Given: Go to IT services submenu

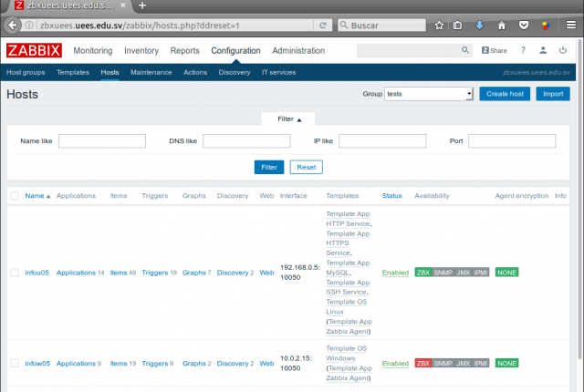Looking at the screenshot, I should click(278, 72).
